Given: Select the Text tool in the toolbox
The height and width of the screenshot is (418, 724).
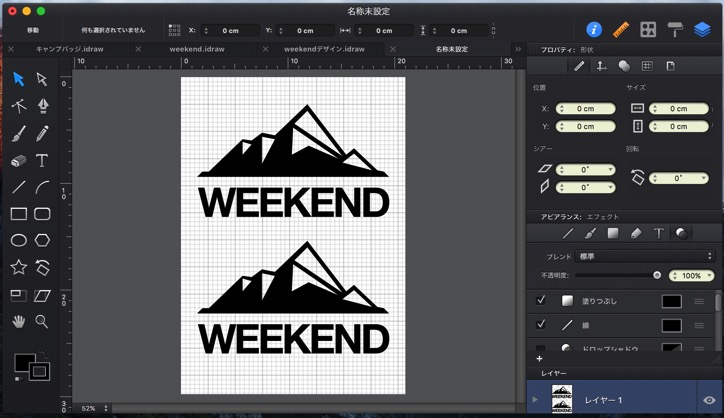Looking at the screenshot, I should coord(43,160).
